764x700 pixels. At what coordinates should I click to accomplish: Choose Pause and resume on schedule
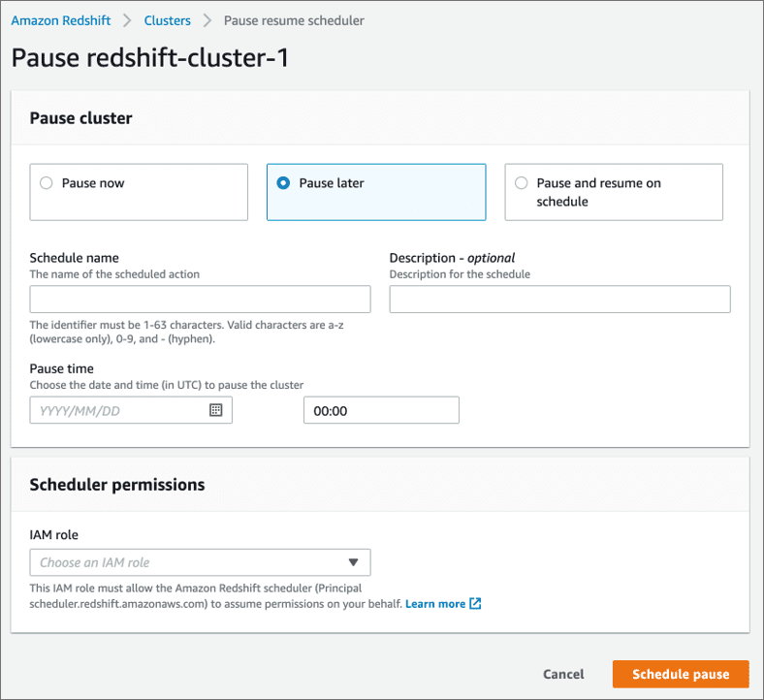pos(522,183)
